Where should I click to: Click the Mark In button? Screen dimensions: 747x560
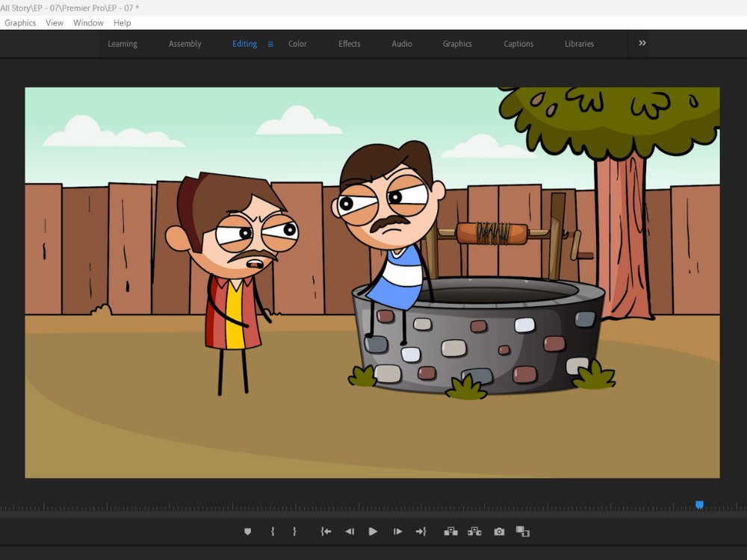(x=273, y=532)
